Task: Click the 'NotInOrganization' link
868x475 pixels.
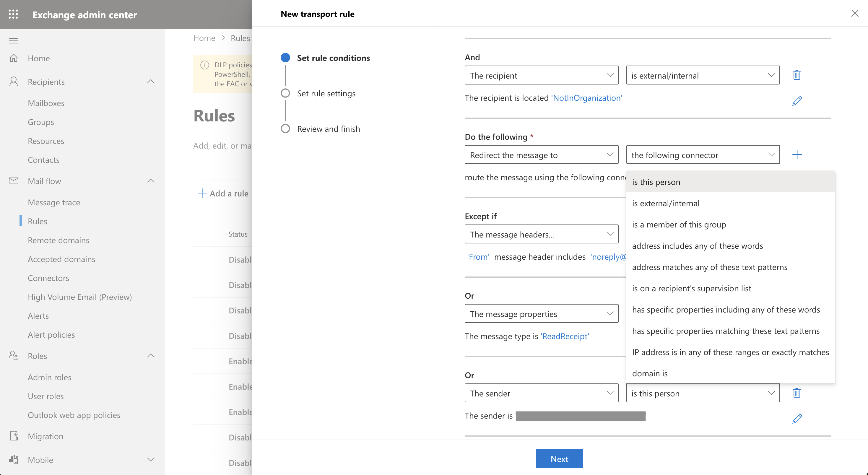Action: (x=586, y=98)
